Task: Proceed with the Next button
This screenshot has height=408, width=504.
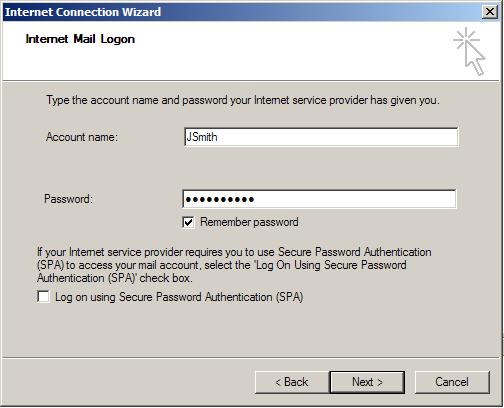Action: (367, 382)
